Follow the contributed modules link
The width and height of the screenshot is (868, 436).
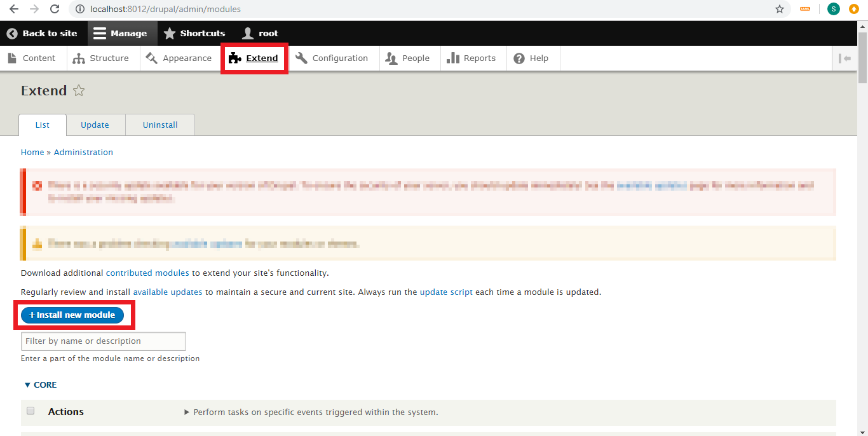pyautogui.click(x=147, y=272)
